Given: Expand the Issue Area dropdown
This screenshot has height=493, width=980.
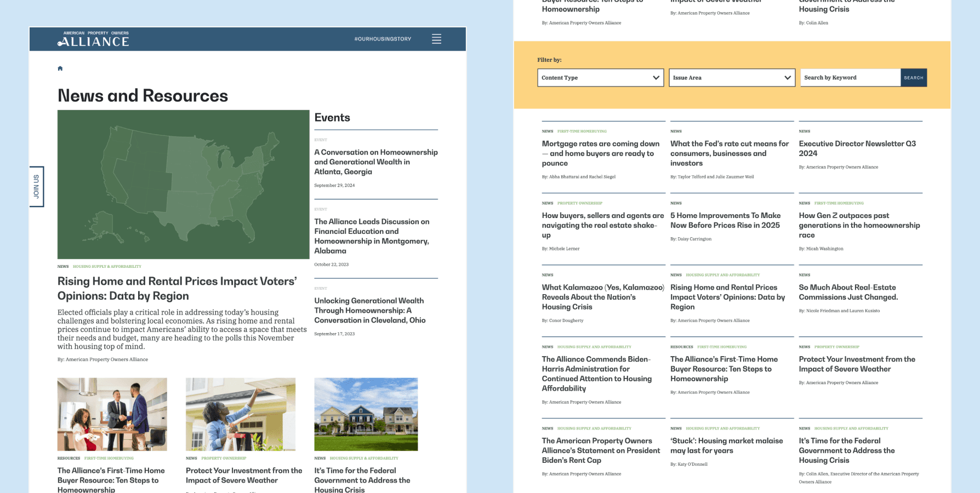Looking at the screenshot, I should tap(732, 78).
